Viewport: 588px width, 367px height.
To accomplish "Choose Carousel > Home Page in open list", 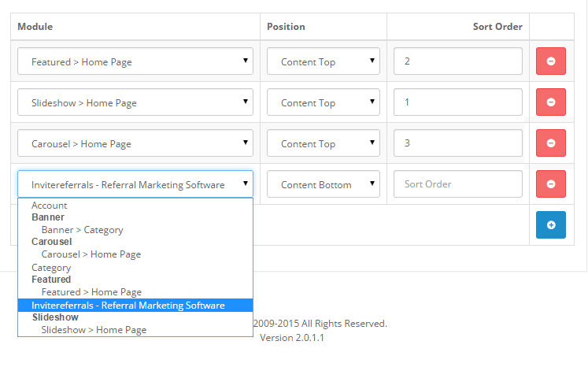I will click(135, 254).
